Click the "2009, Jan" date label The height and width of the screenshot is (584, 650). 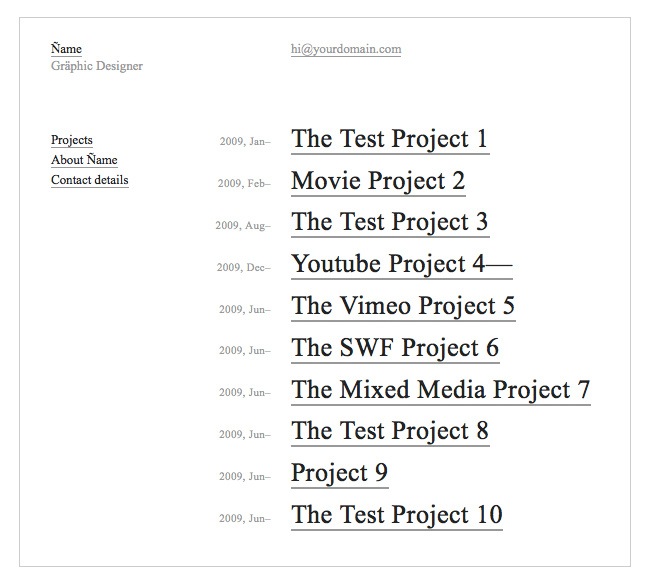[x=244, y=142]
